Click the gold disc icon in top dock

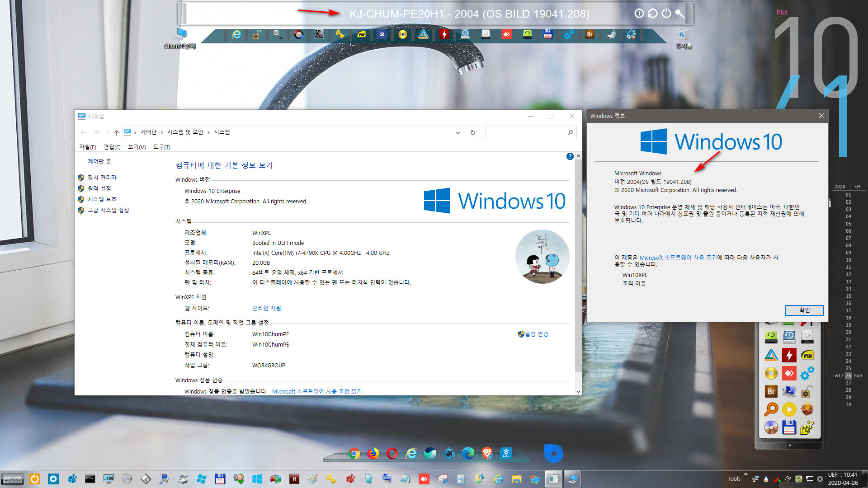(402, 34)
